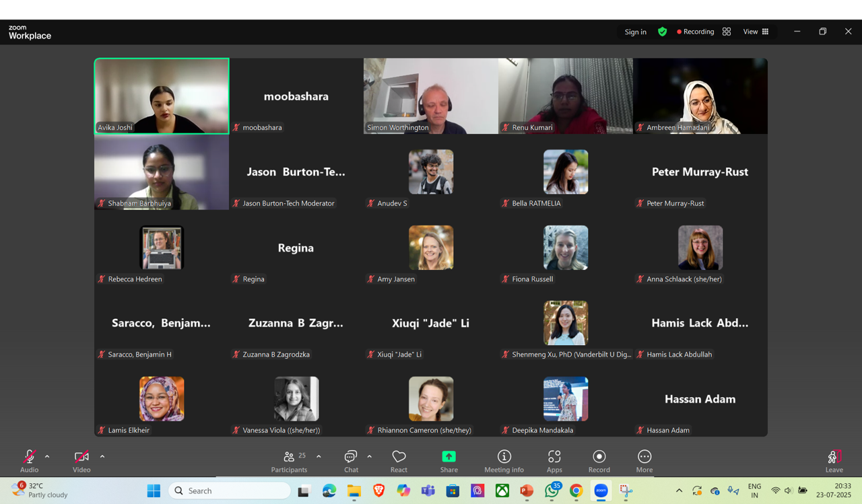Open Microsoft Edge from the taskbar
This screenshot has height=504, width=862.
pyautogui.click(x=329, y=491)
